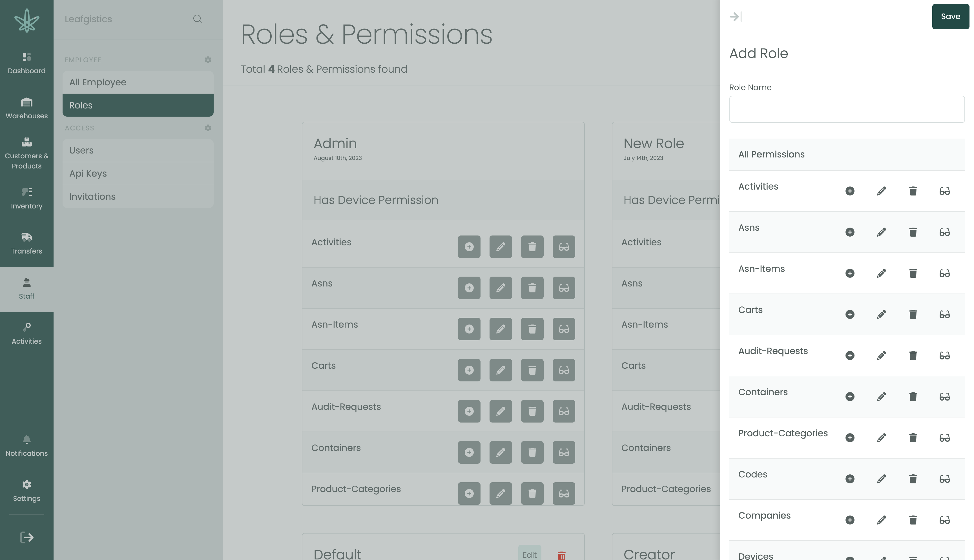Click the search magnifier next to Leafgistics
This screenshot has width=974, height=560.
point(198,19)
